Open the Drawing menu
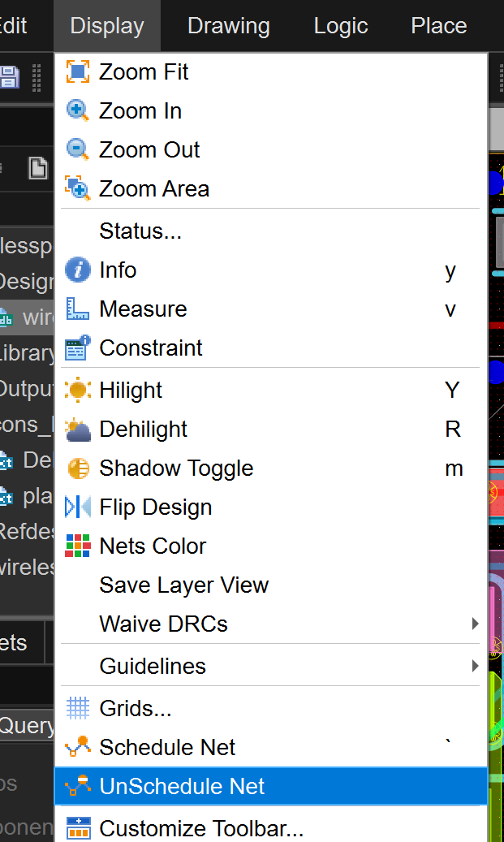This screenshot has height=842, width=504. click(x=228, y=25)
